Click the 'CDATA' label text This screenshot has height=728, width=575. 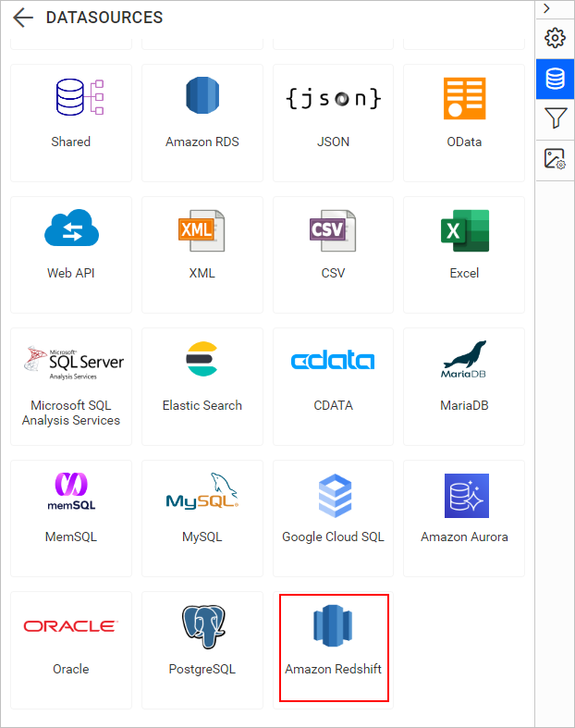(x=333, y=405)
